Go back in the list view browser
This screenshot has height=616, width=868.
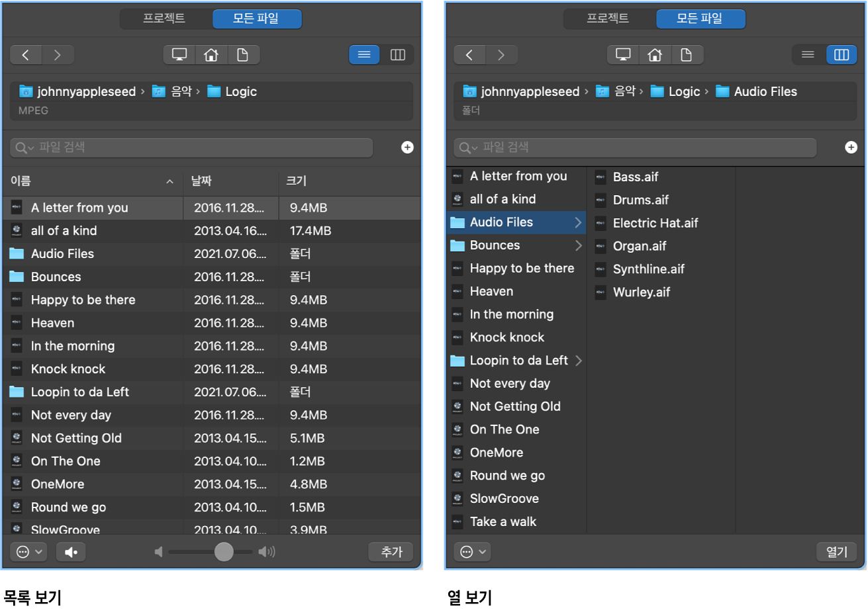pos(26,55)
